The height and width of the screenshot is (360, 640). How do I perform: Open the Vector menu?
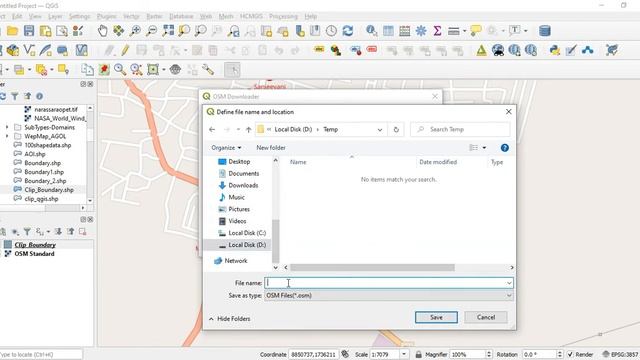131,16
